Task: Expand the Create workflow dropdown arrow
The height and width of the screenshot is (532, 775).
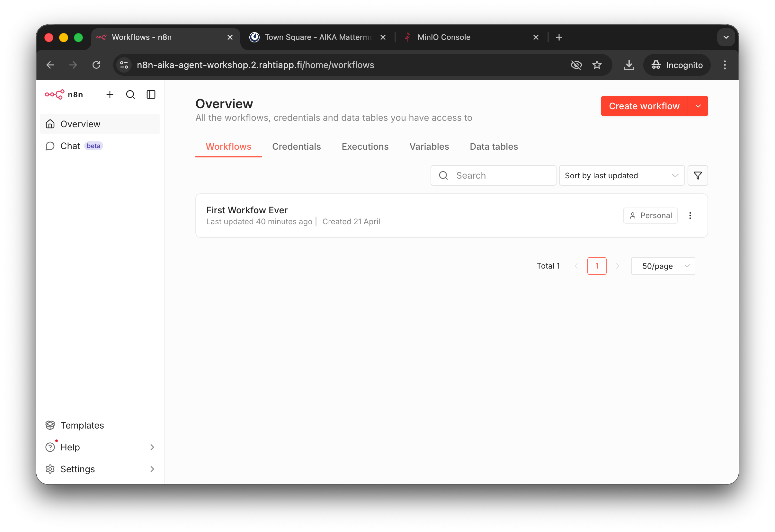Action: (x=698, y=106)
